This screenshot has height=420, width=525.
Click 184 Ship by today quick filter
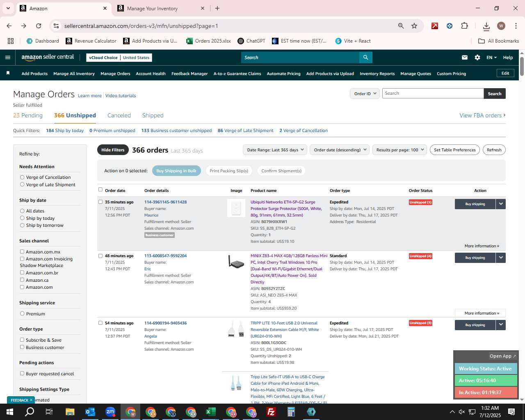(x=65, y=130)
